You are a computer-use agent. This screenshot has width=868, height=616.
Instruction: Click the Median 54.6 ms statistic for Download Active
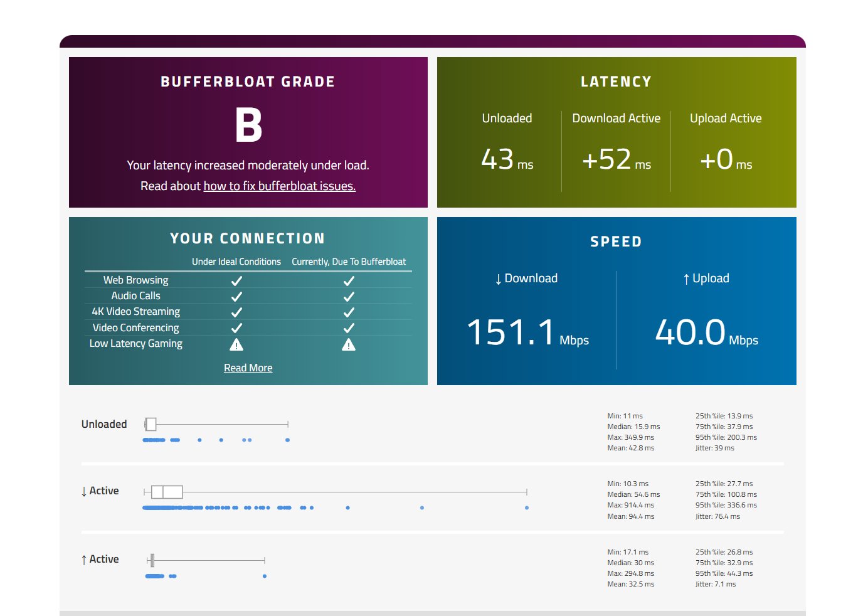[633, 494]
